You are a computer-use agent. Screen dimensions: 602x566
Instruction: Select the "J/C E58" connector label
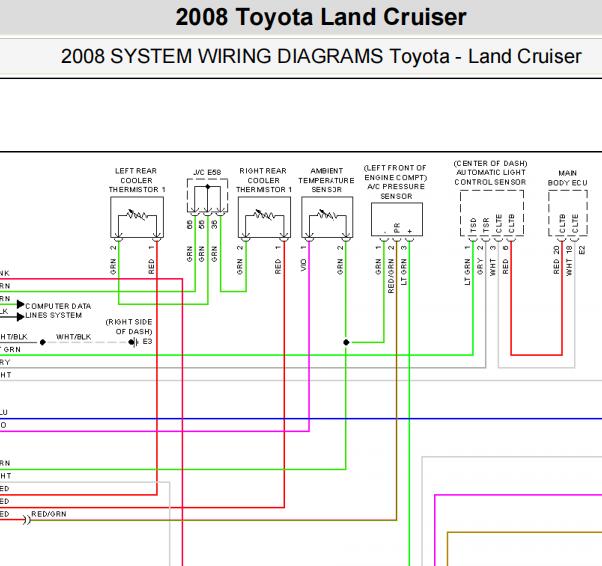click(x=207, y=172)
